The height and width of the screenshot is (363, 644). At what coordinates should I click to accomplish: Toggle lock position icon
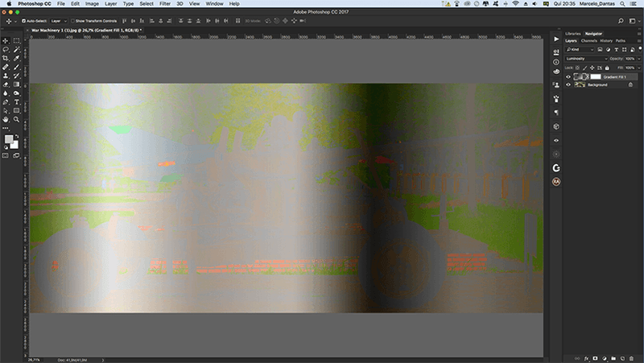point(592,68)
